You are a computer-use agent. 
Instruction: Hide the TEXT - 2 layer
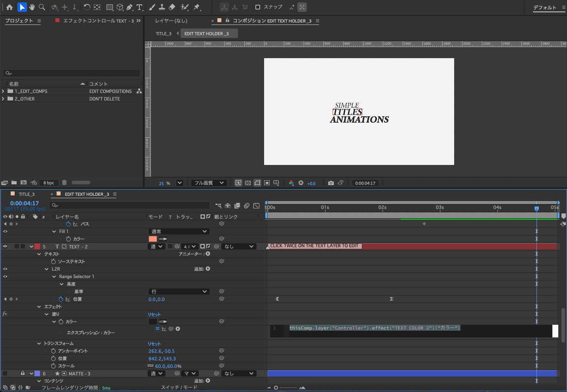[5, 246]
